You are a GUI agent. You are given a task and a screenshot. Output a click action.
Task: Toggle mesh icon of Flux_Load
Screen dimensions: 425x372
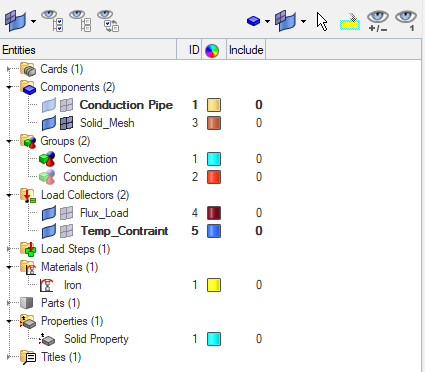coord(66,213)
